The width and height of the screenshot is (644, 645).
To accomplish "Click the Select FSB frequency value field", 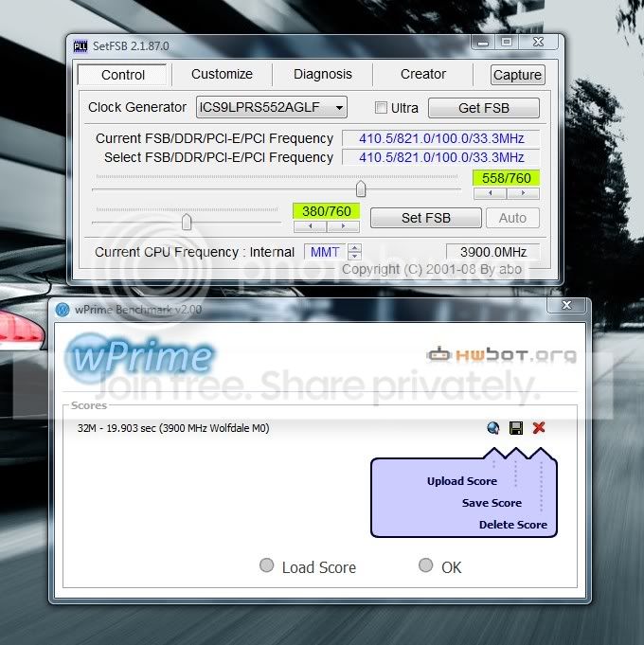I will pos(440,157).
